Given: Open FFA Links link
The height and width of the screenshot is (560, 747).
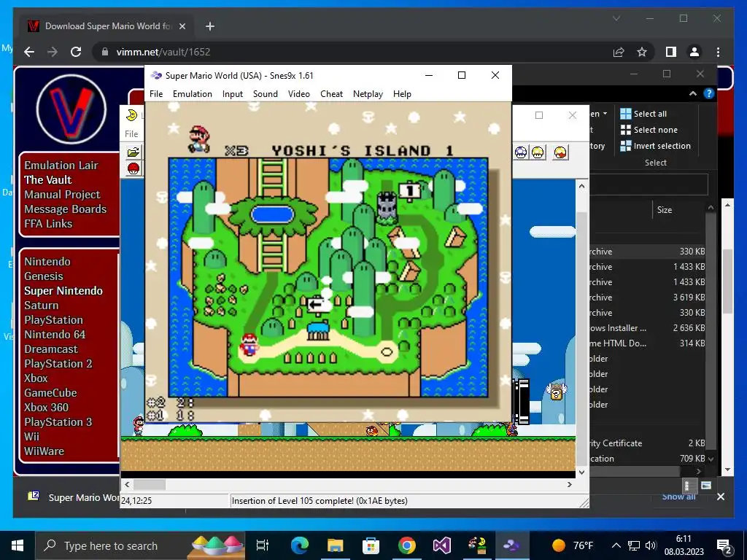Looking at the screenshot, I should 48,223.
